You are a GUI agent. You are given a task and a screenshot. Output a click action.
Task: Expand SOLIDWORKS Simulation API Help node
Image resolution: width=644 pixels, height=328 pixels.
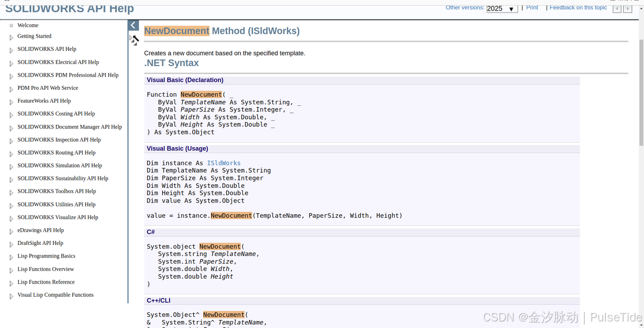tap(11, 167)
